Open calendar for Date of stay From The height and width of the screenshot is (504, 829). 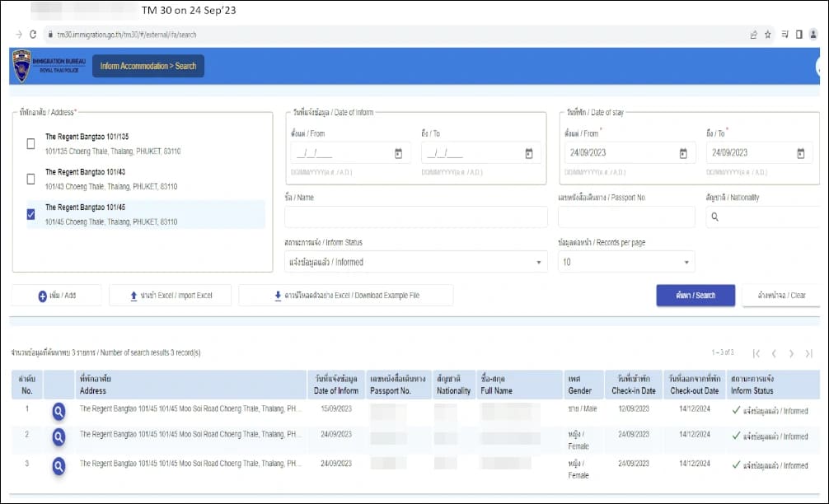coord(683,153)
